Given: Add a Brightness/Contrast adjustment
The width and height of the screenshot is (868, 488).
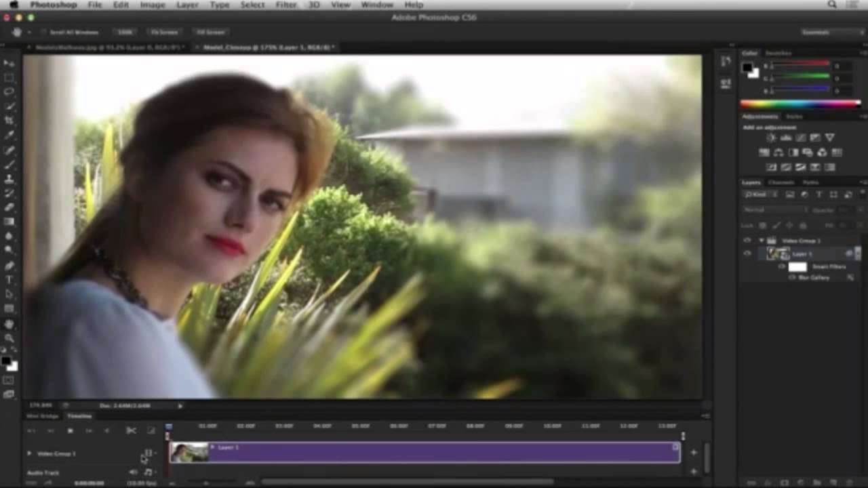Looking at the screenshot, I should [x=771, y=138].
